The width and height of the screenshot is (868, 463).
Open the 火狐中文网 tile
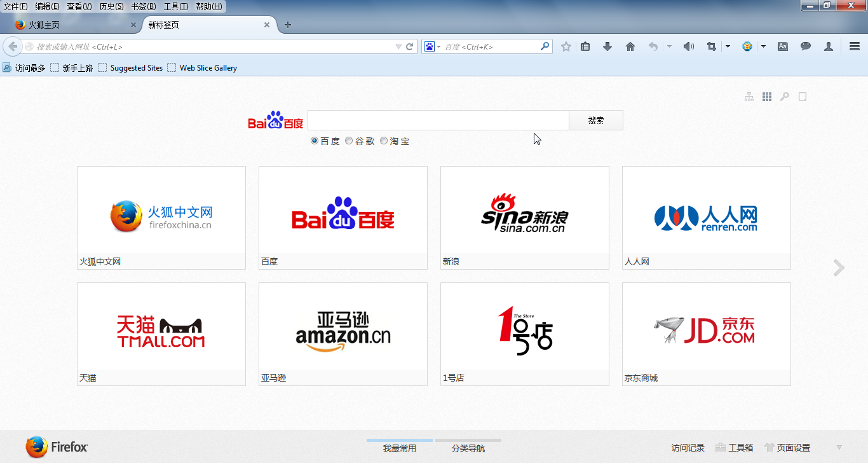(x=161, y=218)
